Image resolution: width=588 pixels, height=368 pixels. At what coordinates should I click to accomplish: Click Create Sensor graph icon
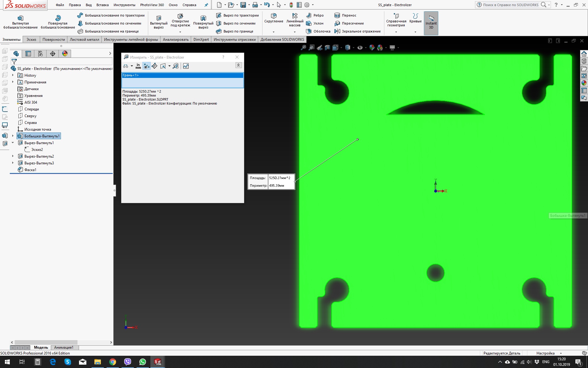[x=186, y=66]
